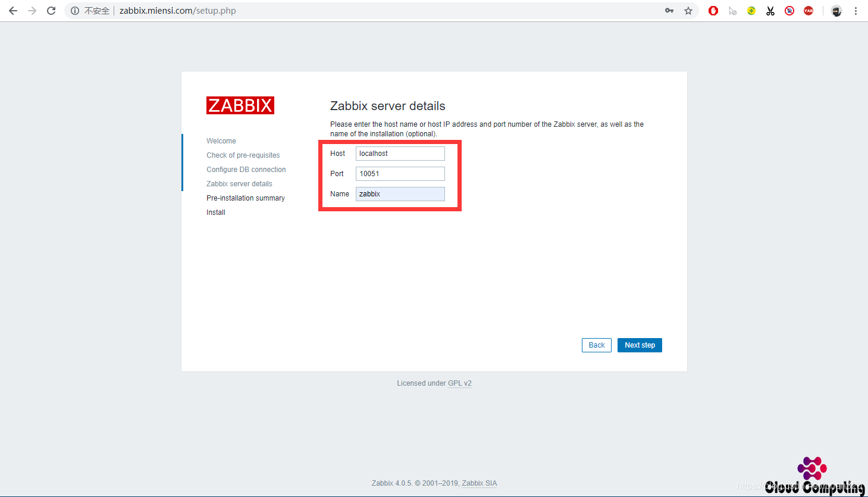Select Zabbix server details step
The width and height of the screenshot is (868, 497).
pos(240,184)
